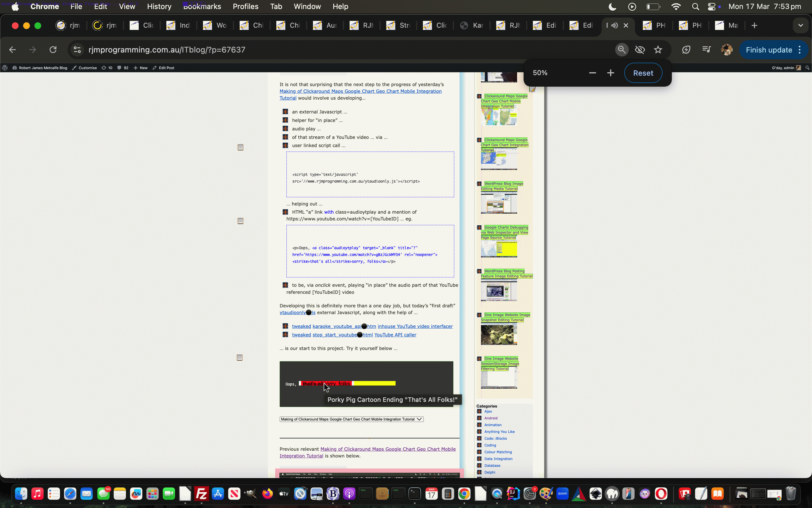Screen dimensions: 812x508
Task: Open the Google Charts Debugging sidebar link
Action: tap(504, 233)
